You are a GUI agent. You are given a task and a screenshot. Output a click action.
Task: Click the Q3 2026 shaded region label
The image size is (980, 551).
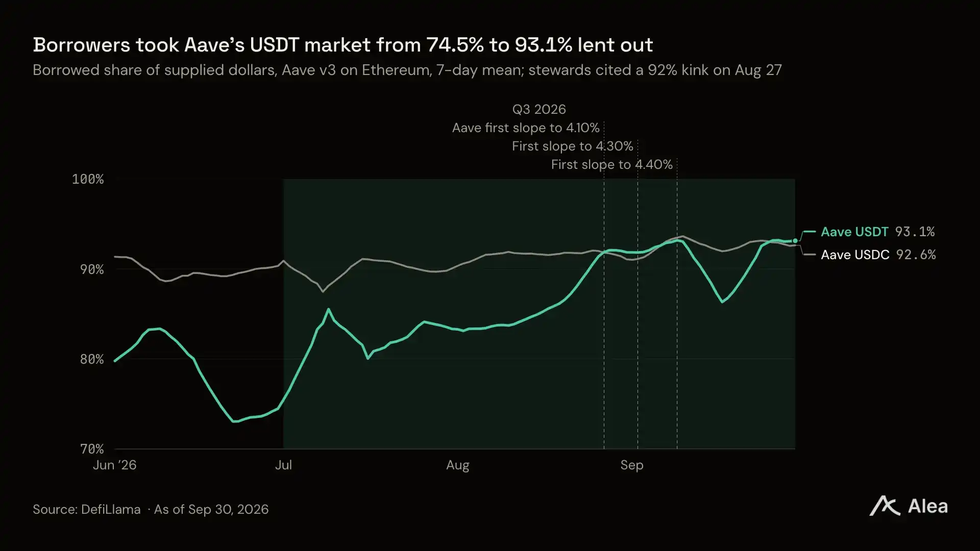pyautogui.click(x=539, y=109)
